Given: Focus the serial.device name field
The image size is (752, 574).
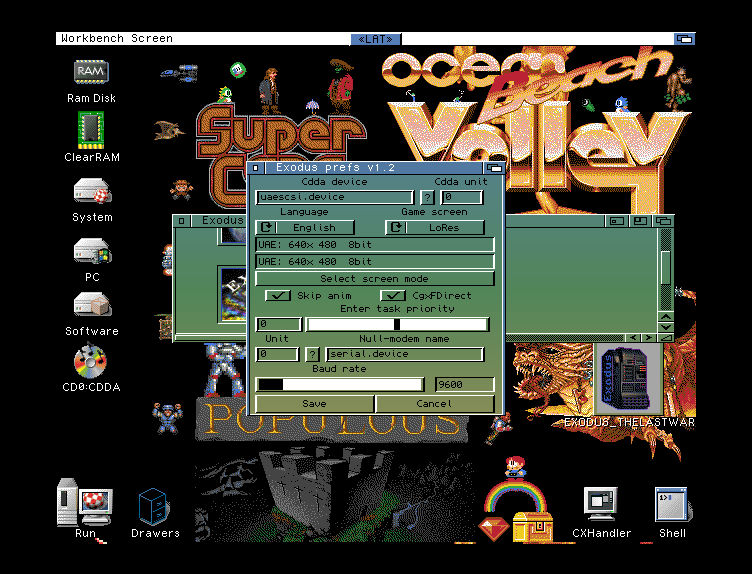Looking at the screenshot, I should point(404,354).
